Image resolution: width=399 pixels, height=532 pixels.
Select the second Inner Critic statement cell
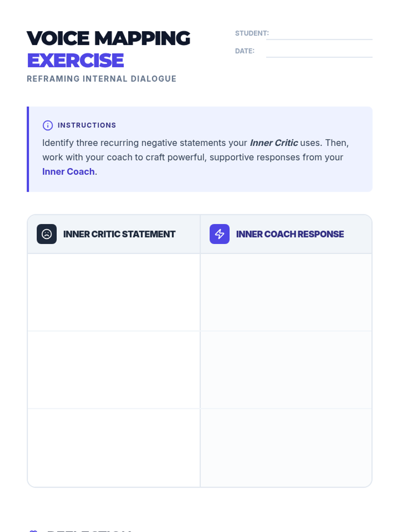[x=114, y=370]
